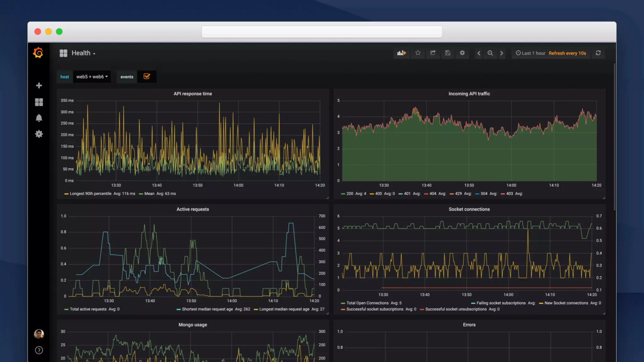Click the Create plus icon in sidebar
The width and height of the screenshot is (644, 362).
tap(39, 85)
